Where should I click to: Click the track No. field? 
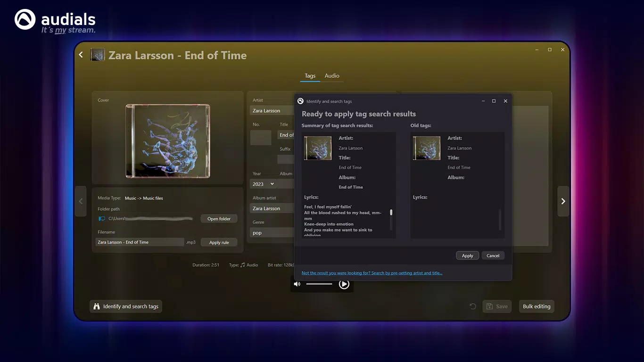point(261,138)
